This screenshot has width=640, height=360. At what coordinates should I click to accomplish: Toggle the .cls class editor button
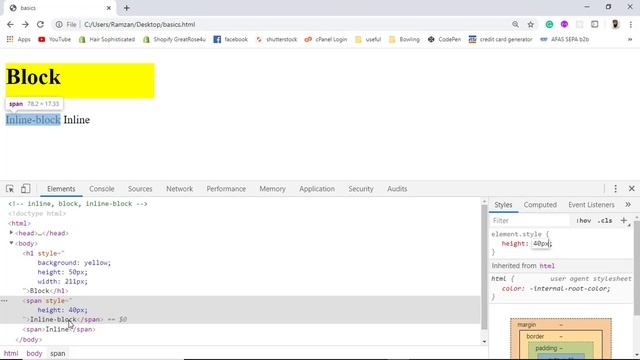pos(604,220)
